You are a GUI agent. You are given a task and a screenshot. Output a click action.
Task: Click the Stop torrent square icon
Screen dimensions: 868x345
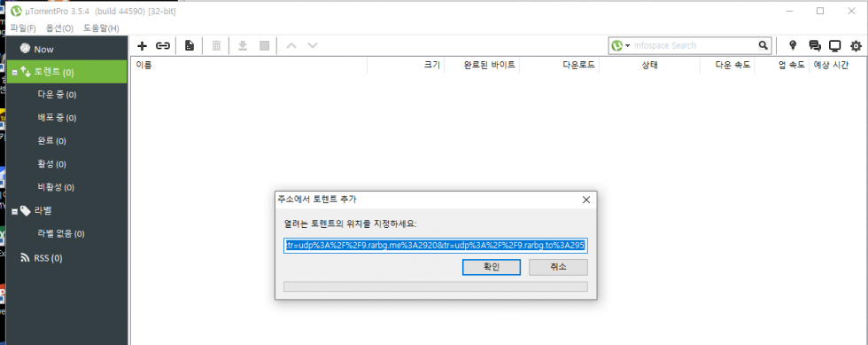pos(265,45)
